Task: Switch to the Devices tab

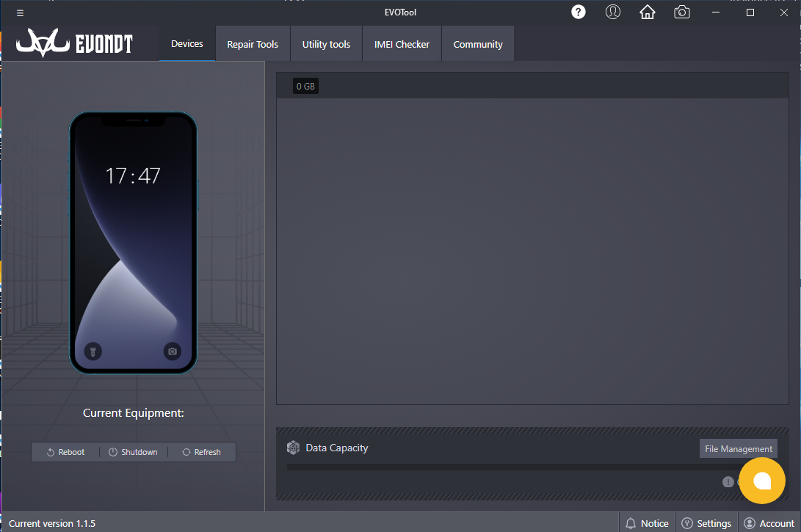Action: point(186,44)
